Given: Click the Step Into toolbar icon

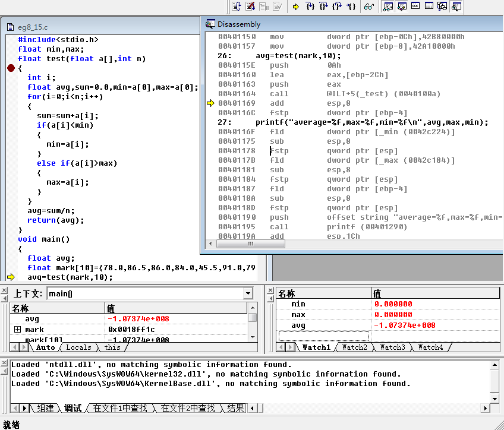Looking at the screenshot, I should (310, 6).
